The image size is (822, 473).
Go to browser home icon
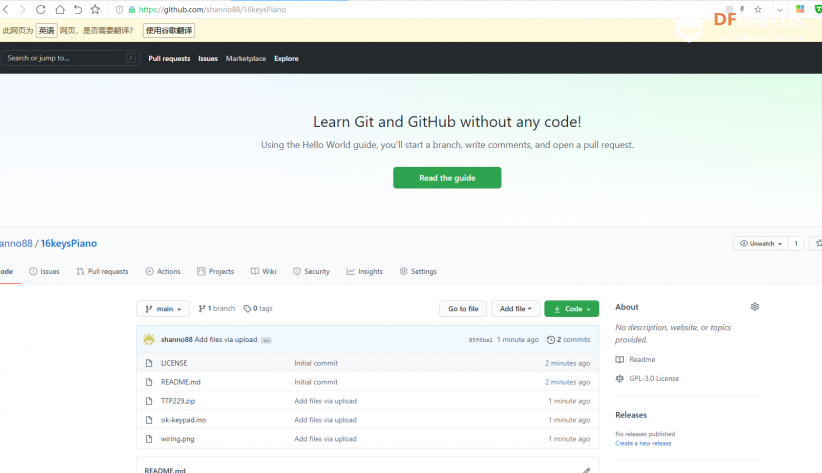[x=60, y=9]
